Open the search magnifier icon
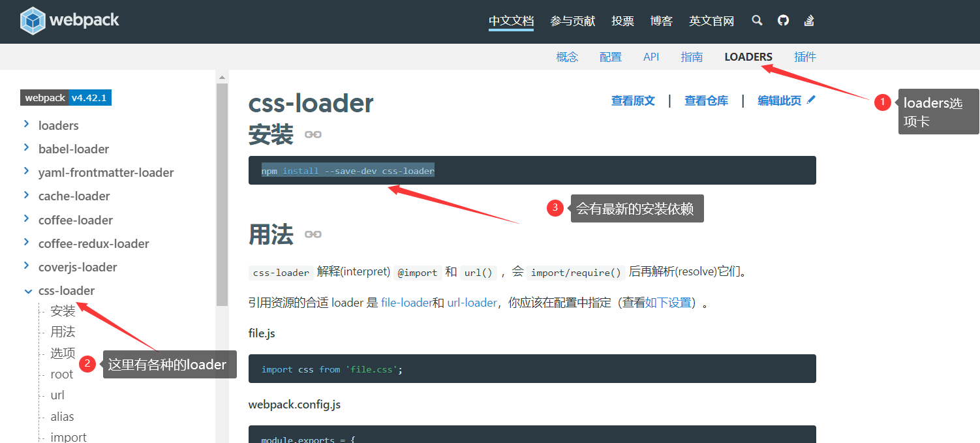Image resolution: width=980 pixels, height=443 pixels. click(757, 20)
